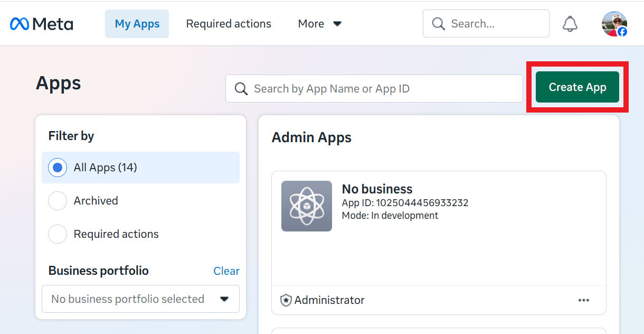Expand the More menu
The width and height of the screenshot is (644, 334).
point(320,24)
